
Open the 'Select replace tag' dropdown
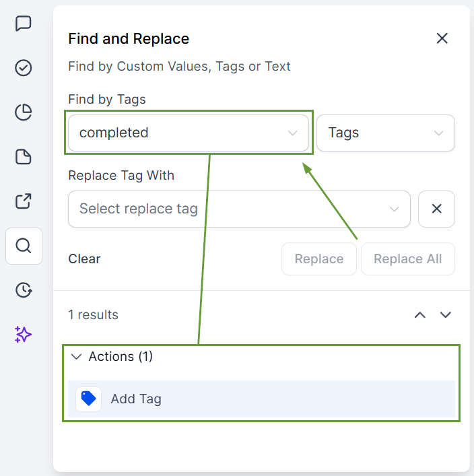[x=239, y=209]
